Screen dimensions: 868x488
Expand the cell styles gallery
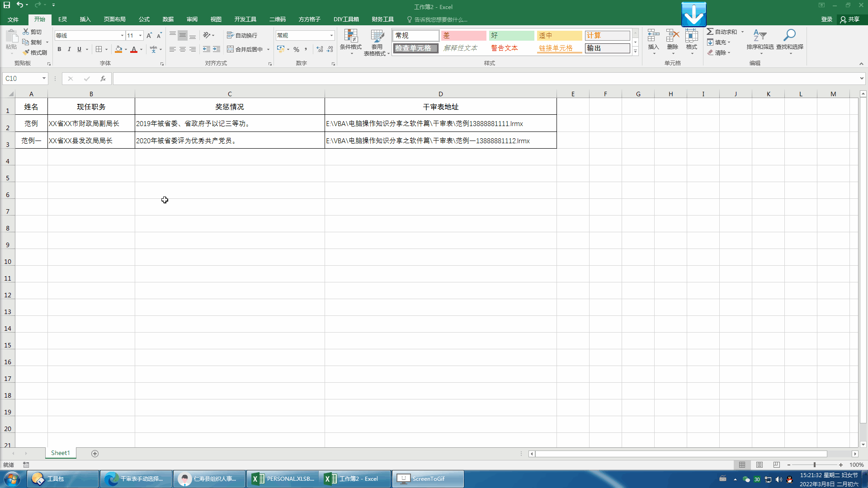635,52
